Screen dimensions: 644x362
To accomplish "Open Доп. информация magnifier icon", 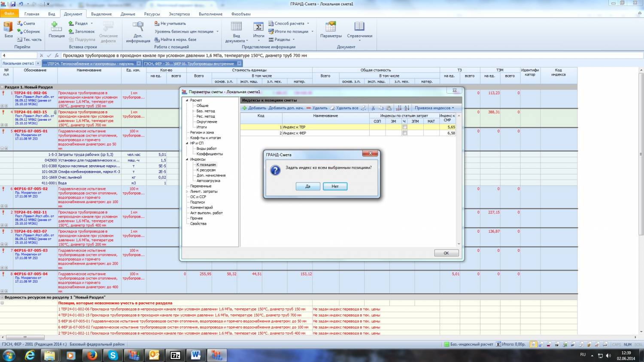I will coord(138,27).
